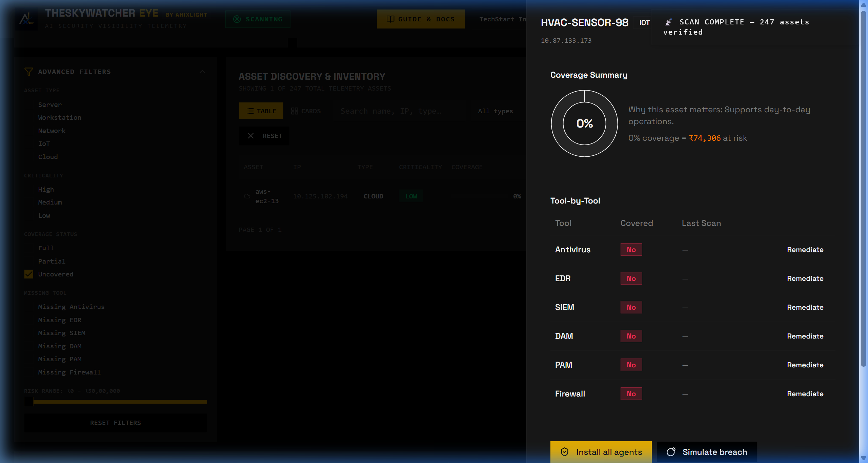The image size is (868, 463).
Task: Click the IOT tag beside HVAC-SENSOR-98
Action: tap(644, 22)
